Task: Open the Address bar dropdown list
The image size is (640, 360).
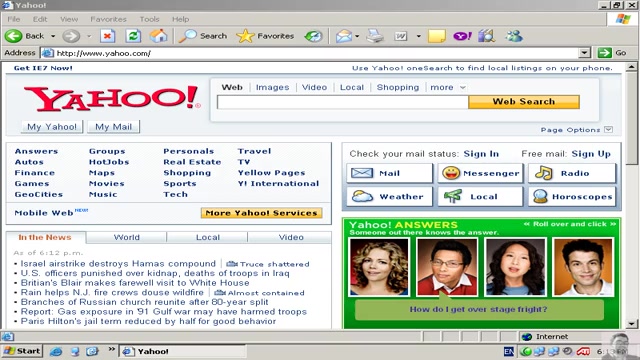Action: [584, 53]
